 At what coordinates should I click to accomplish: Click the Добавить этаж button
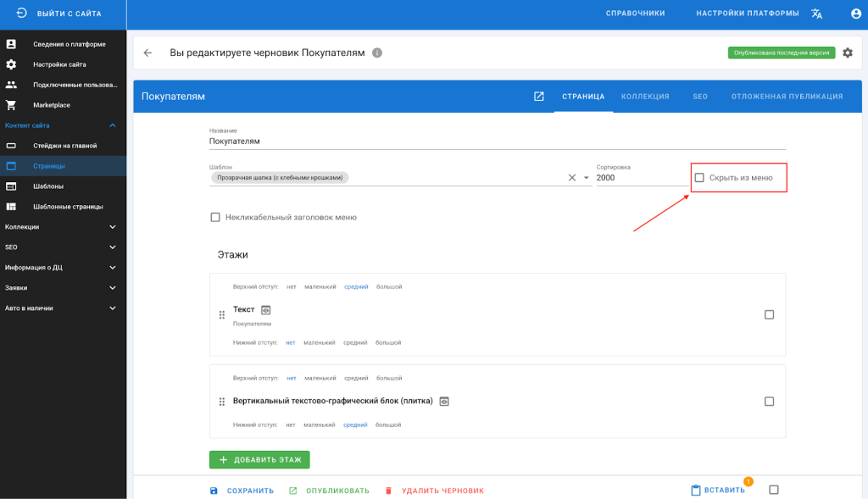tap(259, 460)
